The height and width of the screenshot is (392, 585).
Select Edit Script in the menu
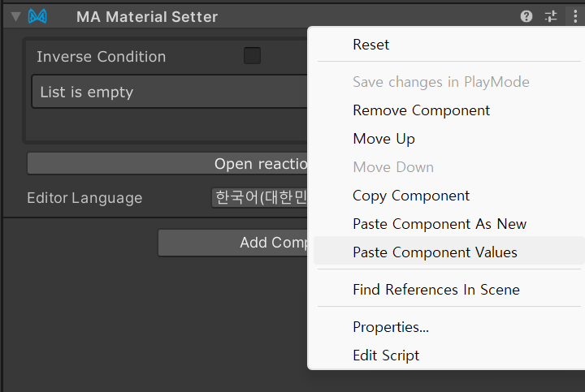click(x=448, y=355)
